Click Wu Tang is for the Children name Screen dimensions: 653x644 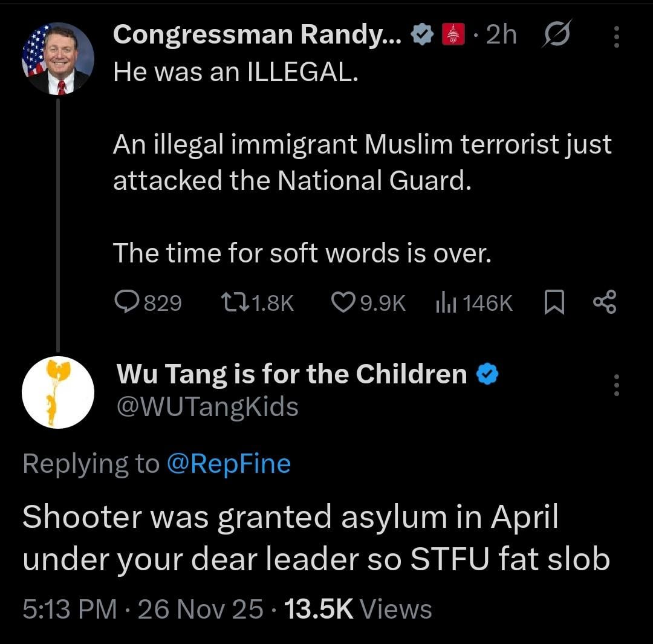(x=291, y=374)
